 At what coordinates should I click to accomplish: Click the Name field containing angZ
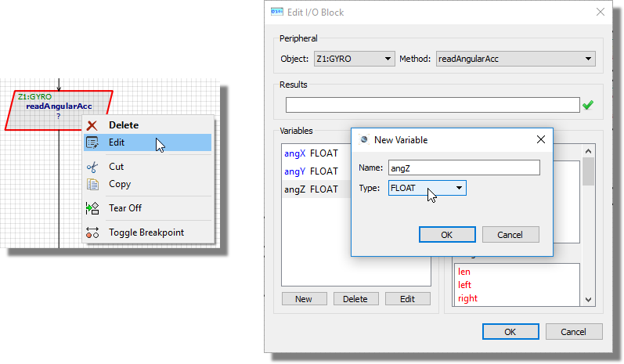[463, 168]
